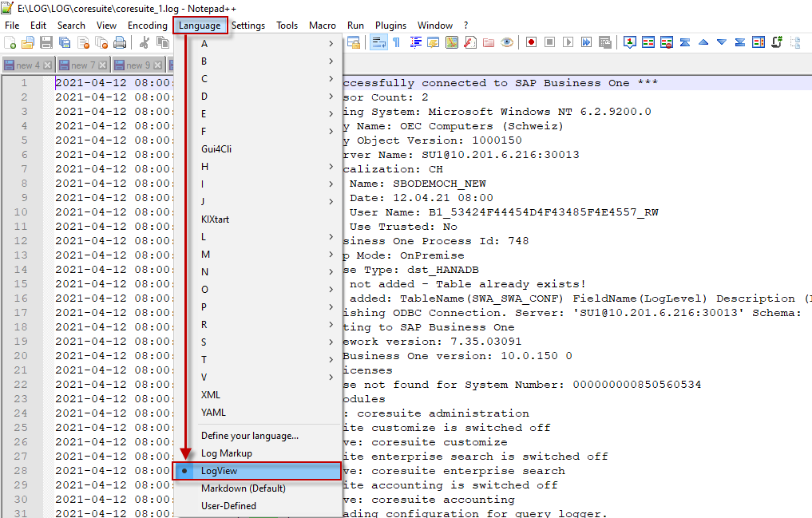The image size is (812, 518).
Task: Click the Close All documents icon
Action: pyautogui.click(x=101, y=42)
